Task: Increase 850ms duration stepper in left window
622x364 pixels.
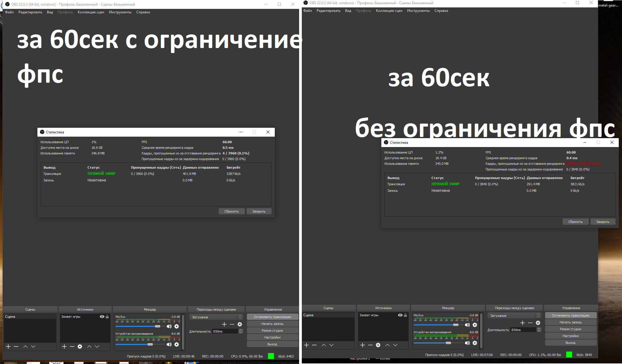Action: tap(241, 330)
